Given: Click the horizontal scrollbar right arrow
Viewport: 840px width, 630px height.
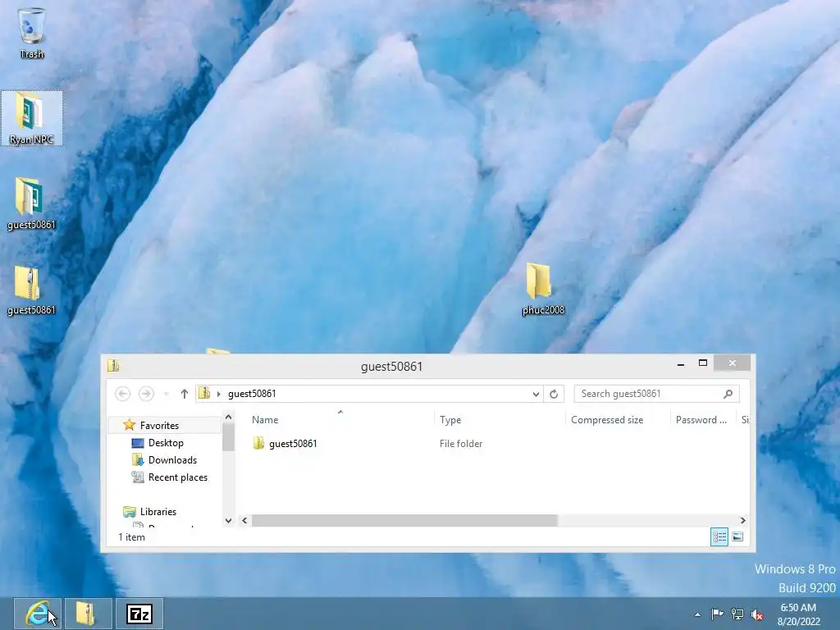Looking at the screenshot, I should (742, 520).
